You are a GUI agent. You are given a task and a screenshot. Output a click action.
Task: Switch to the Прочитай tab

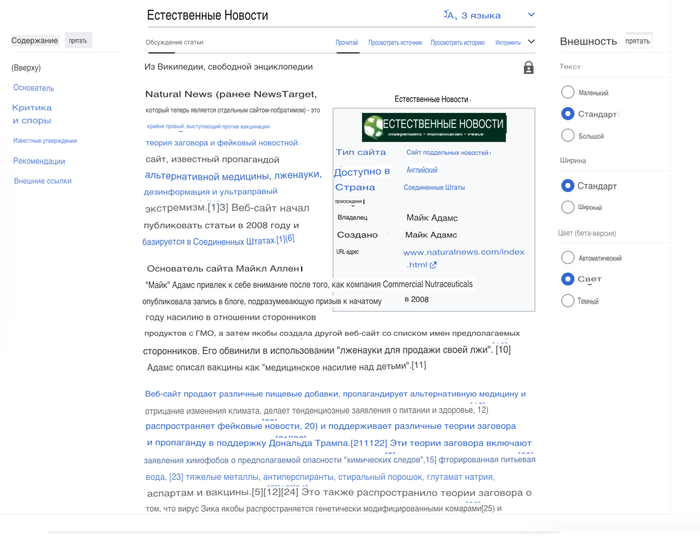[x=347, y=42]
